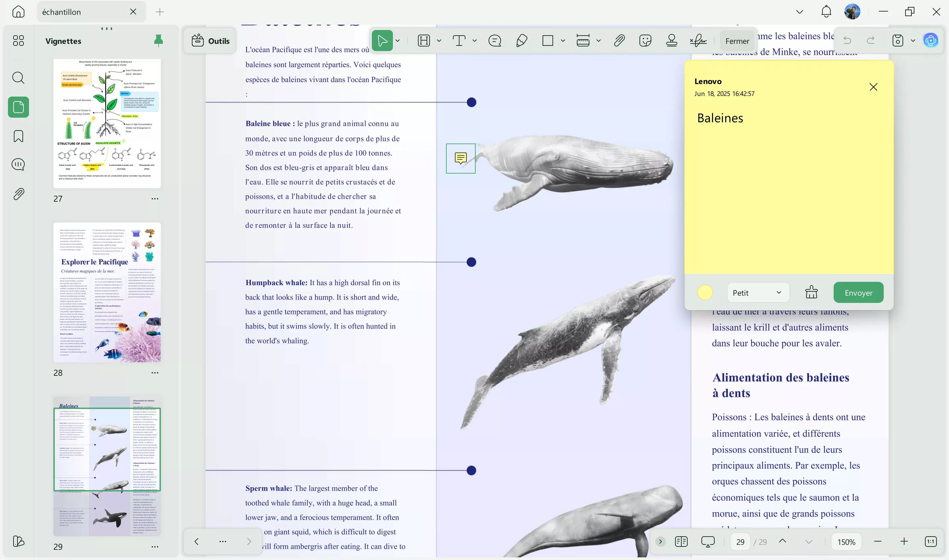
Task: Open the bookmarks panel in the sidebar
Action: click(18, 136)
